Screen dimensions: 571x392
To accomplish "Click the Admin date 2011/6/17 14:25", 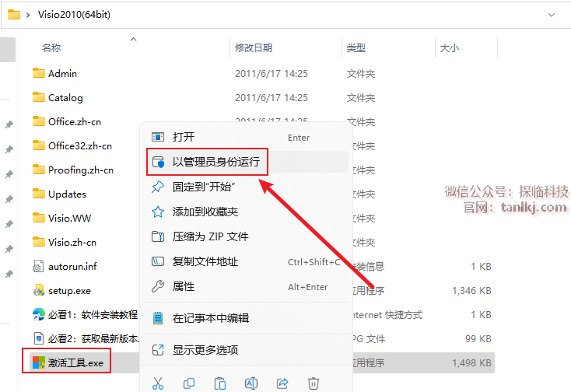I will [271, 74].
